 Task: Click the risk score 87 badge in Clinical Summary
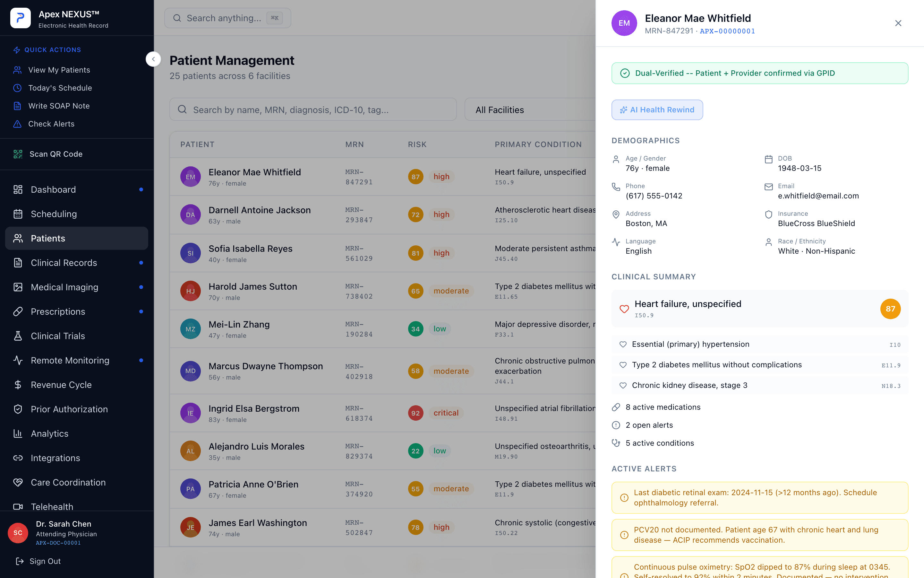pyautogui.click(x=890, y=309)
